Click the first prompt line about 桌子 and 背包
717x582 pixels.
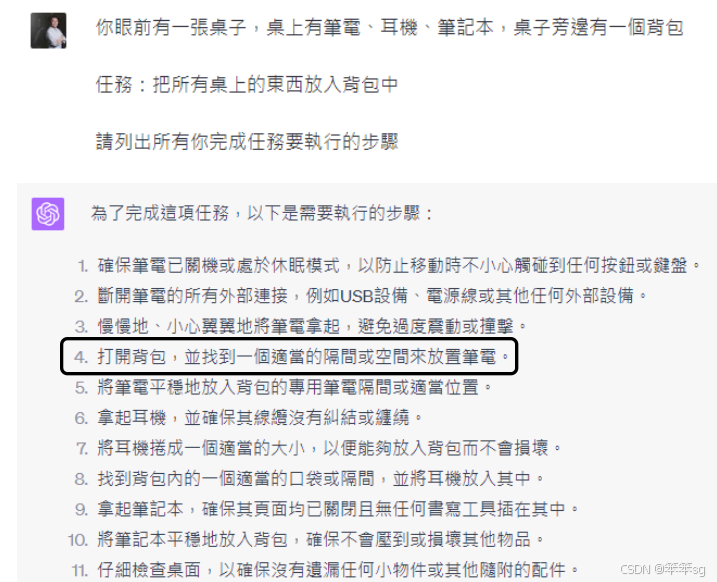pyautogui.click(x=389, y=27)
